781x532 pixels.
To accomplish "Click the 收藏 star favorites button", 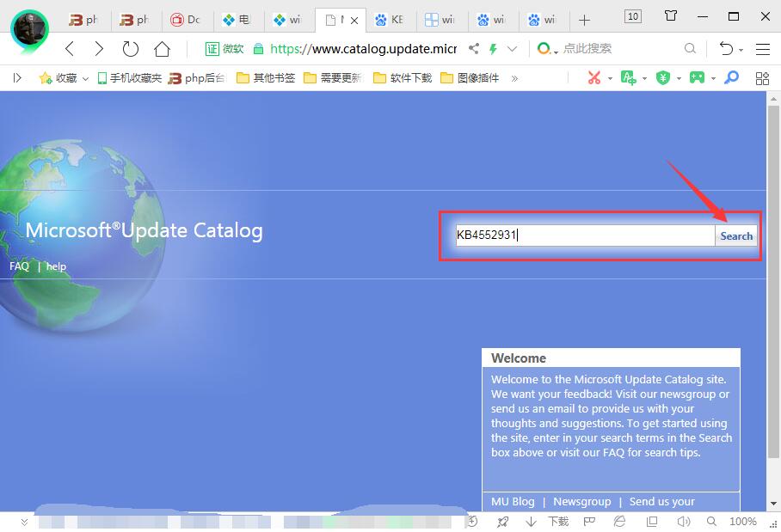I will pyautogui.click(x=58, y=77).
